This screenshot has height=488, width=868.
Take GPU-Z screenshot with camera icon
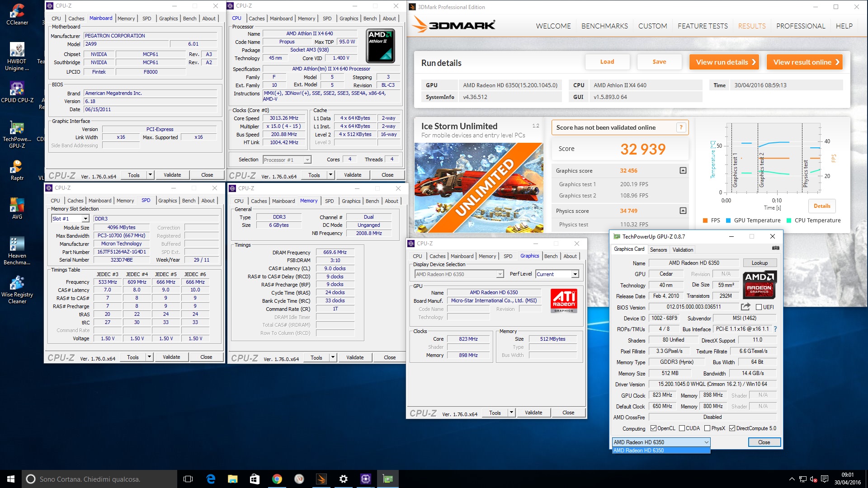click(775, 248)
